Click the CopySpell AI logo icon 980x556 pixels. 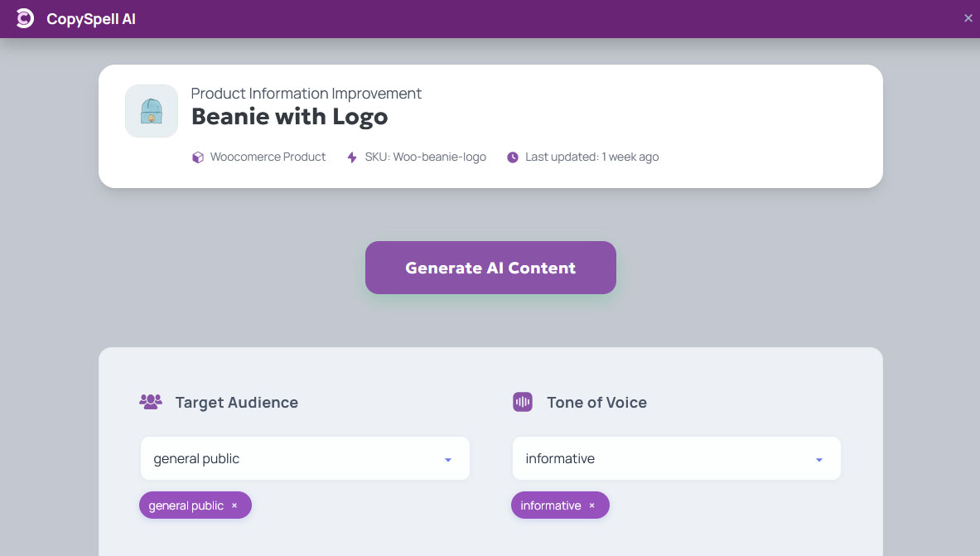pos(25,18)
